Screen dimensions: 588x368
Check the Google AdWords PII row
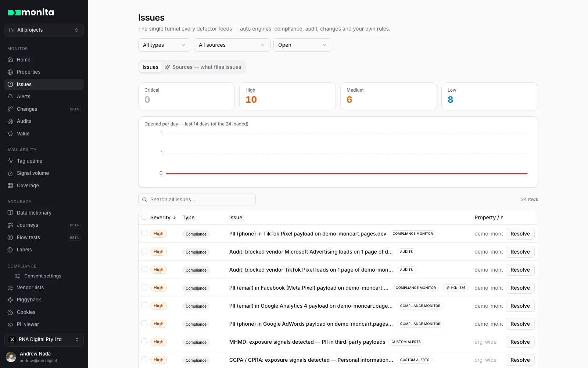[x=144, y=323]
